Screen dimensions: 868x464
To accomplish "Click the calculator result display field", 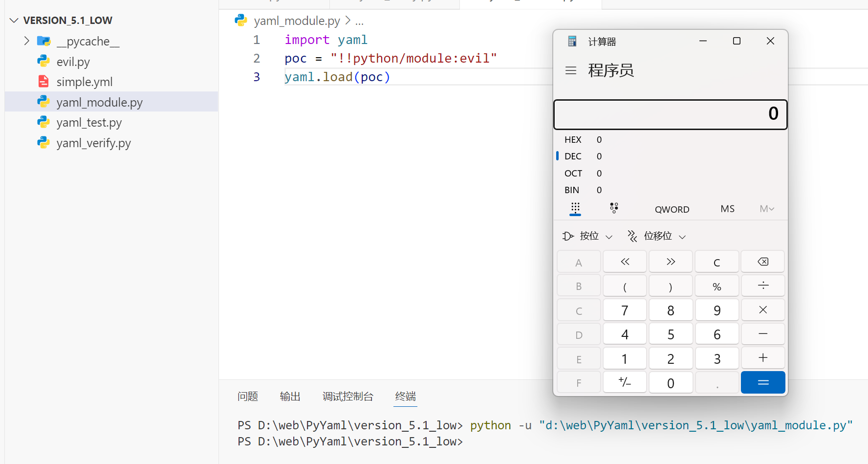I will tap(670, 114).
